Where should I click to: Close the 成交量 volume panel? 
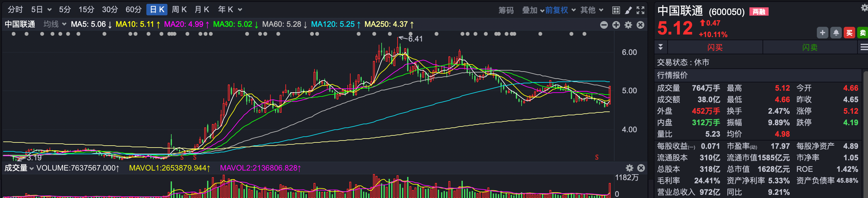click(x=641, y=168)
